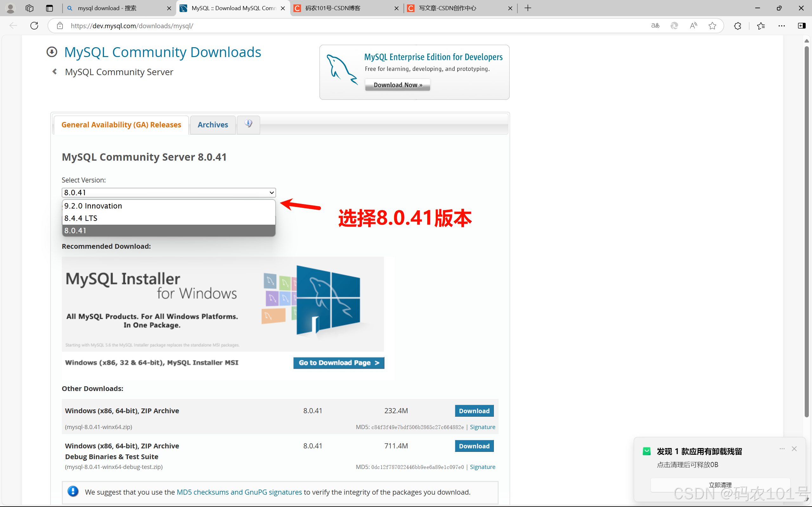812x507 pixels.
Task: Click the sidebar toggle icon
Action: 802,26
